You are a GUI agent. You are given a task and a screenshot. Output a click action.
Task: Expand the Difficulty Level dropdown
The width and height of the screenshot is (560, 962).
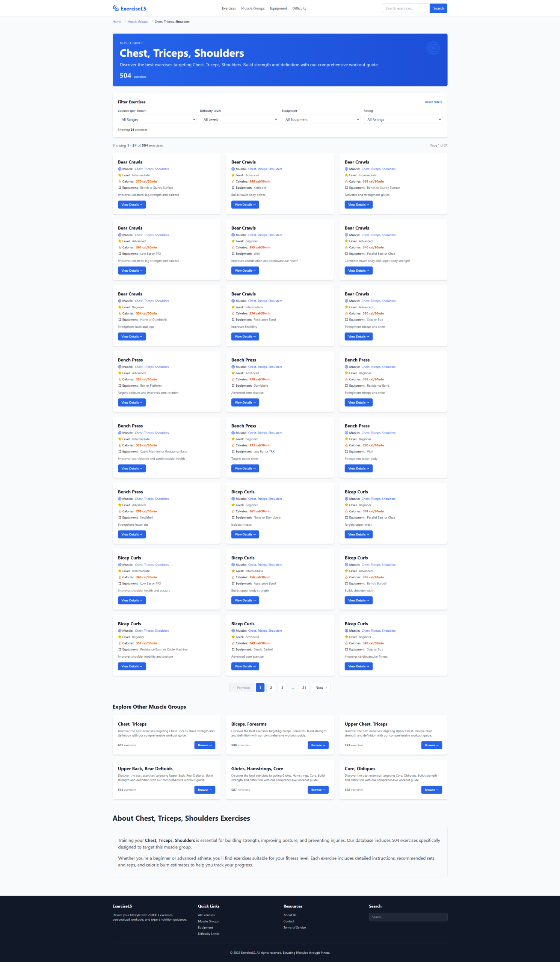point(239,119)
